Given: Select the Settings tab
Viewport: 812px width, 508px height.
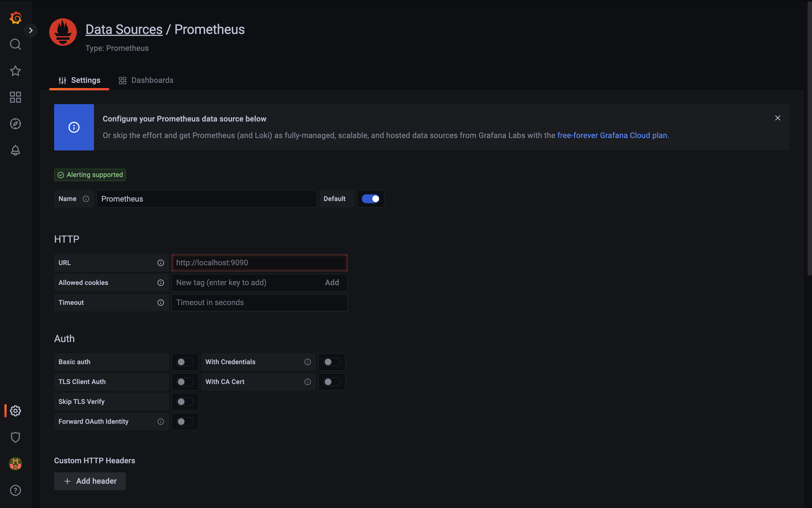Looking at the screenshot, I should click(79, 80).
